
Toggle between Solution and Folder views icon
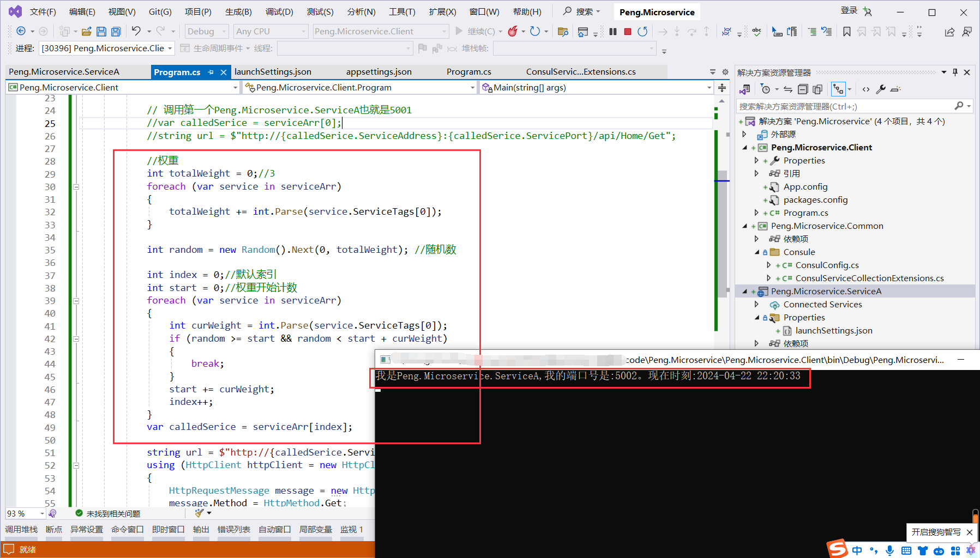[745, 89]
